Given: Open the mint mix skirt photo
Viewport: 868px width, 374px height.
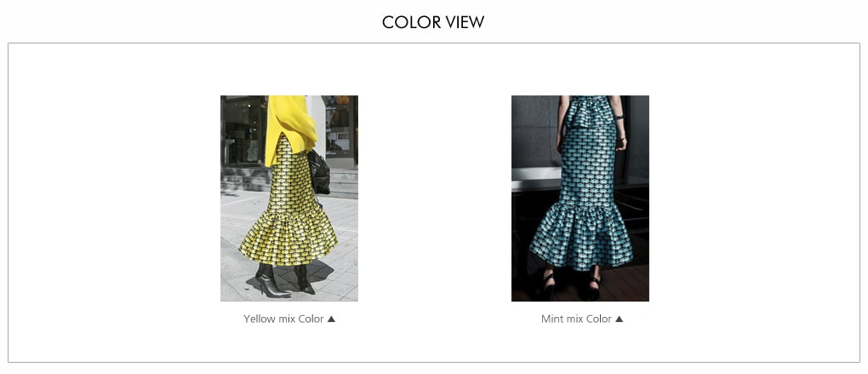Looking at the screenshot, I should pos(580,199).
